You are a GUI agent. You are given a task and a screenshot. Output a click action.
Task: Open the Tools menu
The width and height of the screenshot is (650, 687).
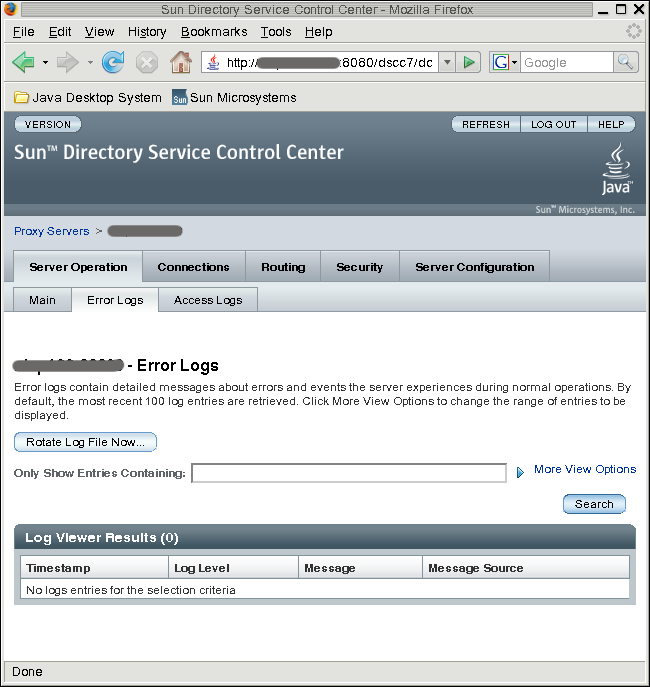[x=276, y=32]
